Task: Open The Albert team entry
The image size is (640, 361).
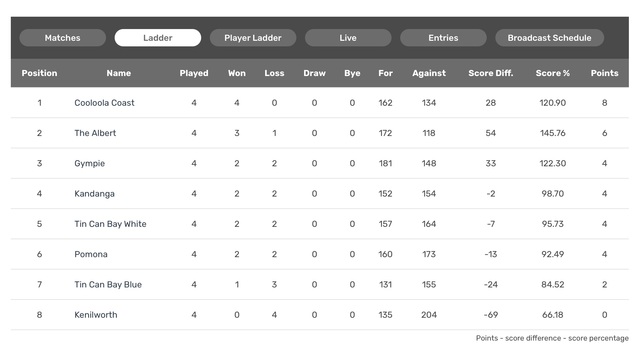Action: pyautogui.click(x=95, y=133)
